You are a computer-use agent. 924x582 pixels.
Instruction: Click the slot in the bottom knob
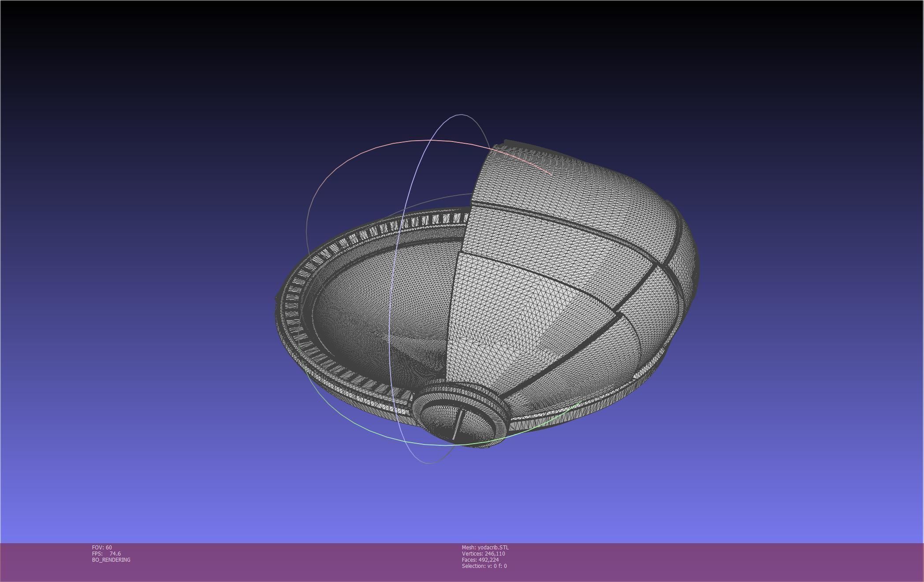(458, 423)
